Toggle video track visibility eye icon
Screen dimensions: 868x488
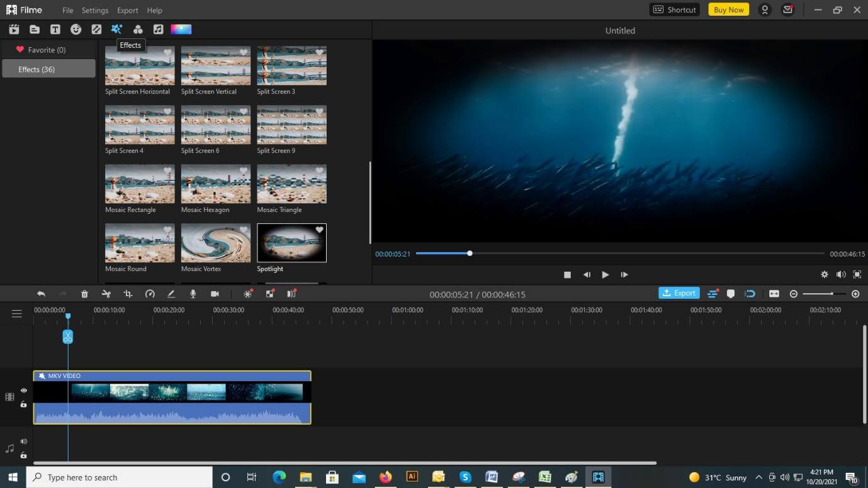[x=24, y=391]
